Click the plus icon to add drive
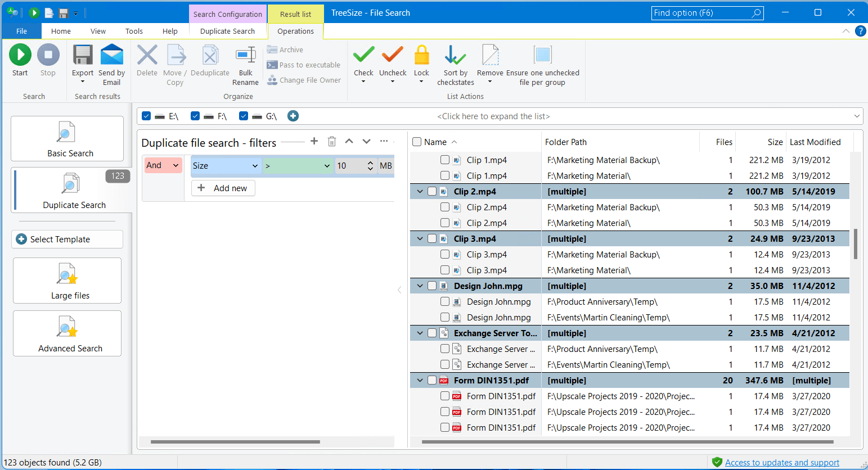 (x=293, y=116)
